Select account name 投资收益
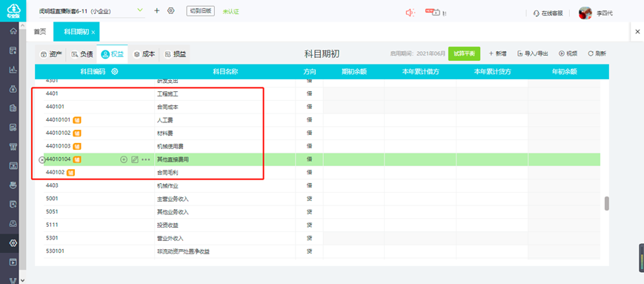 (x=167, y=225)
